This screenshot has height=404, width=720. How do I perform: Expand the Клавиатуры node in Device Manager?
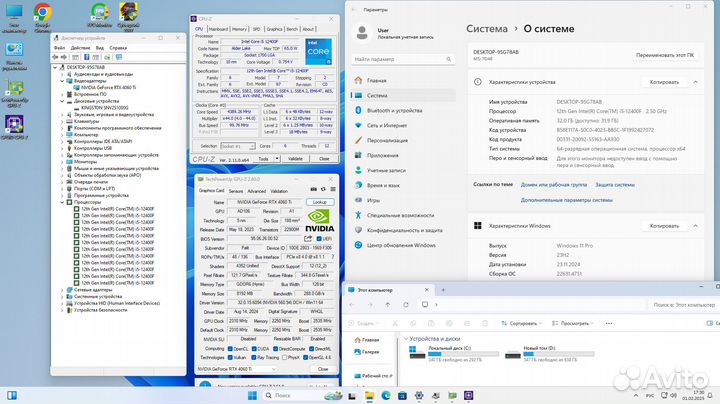[x=62, y=121]
